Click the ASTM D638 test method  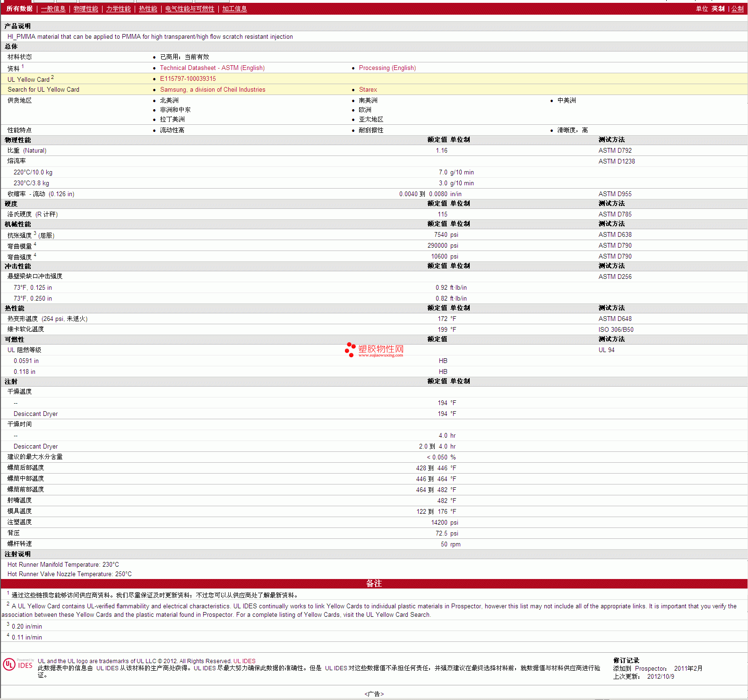tap(615, 234)
